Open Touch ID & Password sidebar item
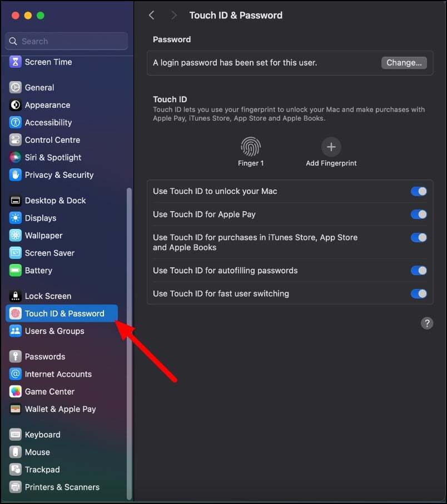The width and height of the screenshot is (447, 504). pos(62,313)
